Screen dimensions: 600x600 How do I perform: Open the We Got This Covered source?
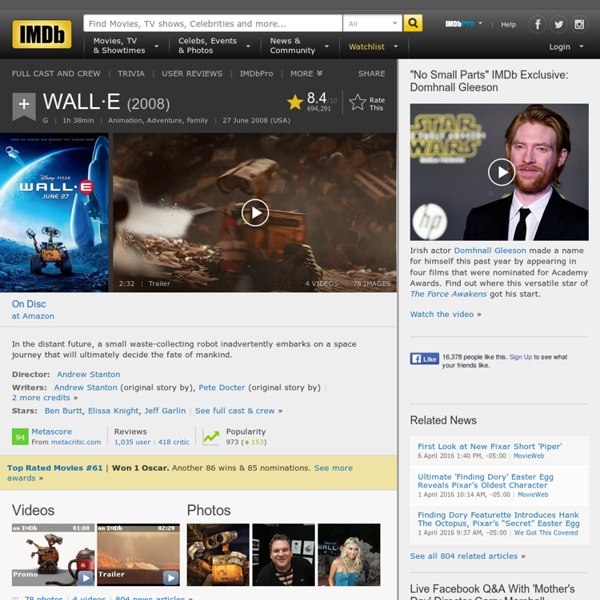click(546, 533)
